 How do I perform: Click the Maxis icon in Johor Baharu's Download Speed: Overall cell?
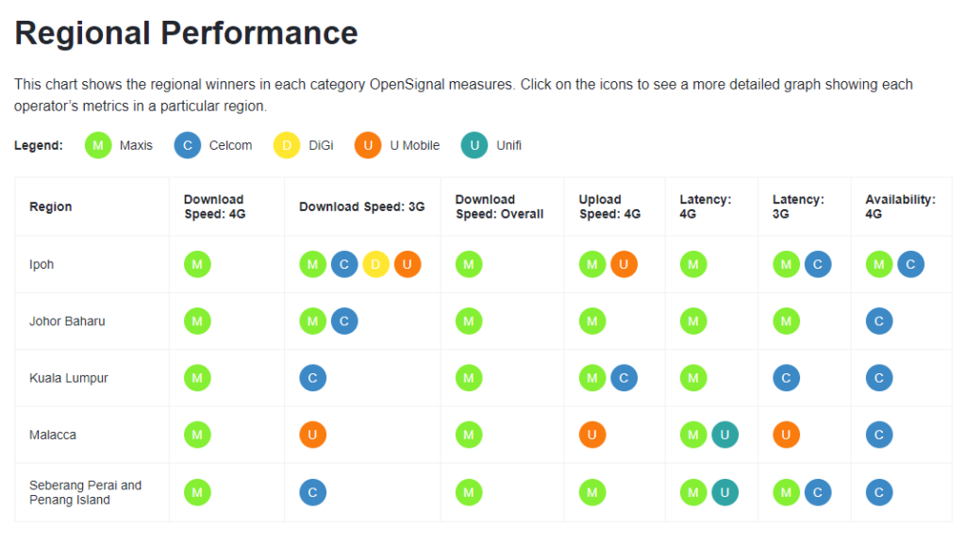pos(469,321)
